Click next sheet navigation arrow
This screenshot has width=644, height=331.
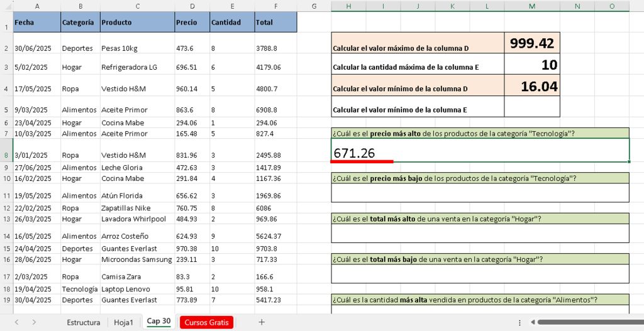click(x=34, y=322)
